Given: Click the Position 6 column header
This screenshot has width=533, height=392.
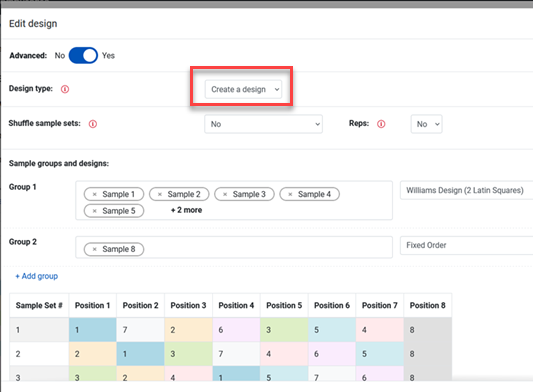Looking at the screenshot, I should coord(332,305).
